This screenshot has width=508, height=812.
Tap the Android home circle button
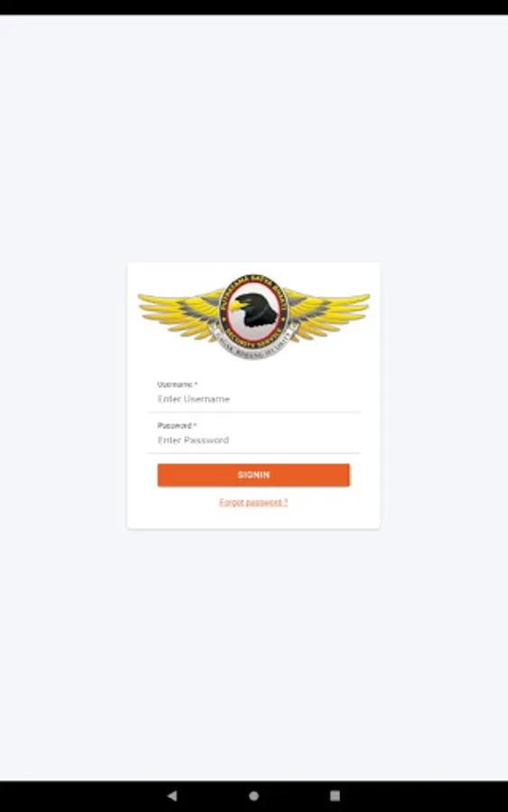coord(254,796)
